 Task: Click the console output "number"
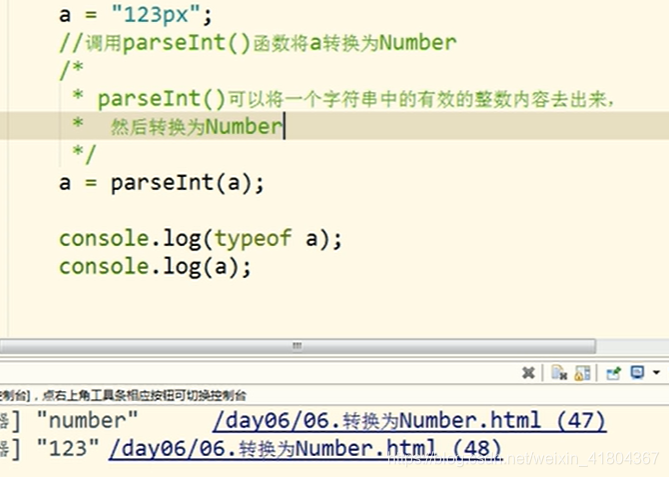87,420
